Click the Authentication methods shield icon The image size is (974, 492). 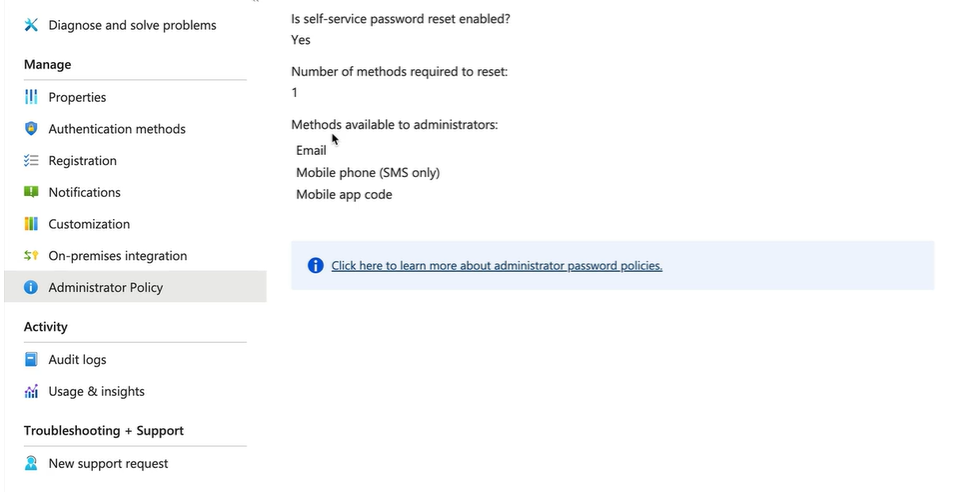click(x=31, y=129)
